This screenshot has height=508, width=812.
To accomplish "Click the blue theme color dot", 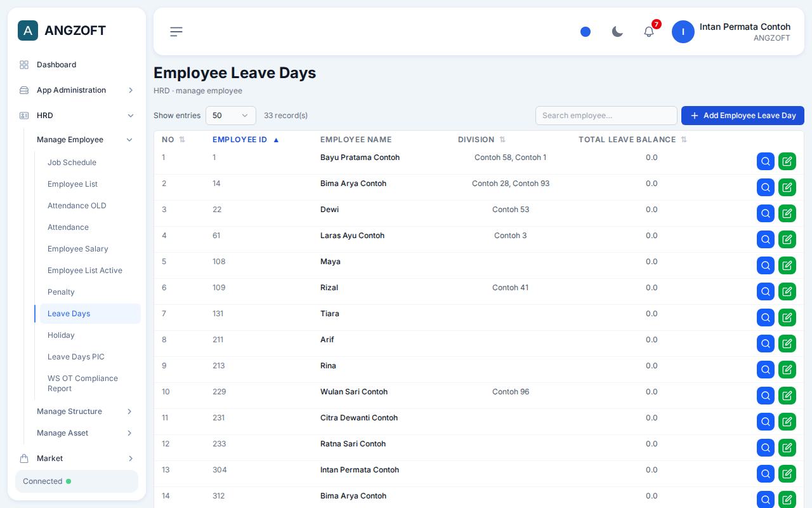I will click(x=586, y=32).
